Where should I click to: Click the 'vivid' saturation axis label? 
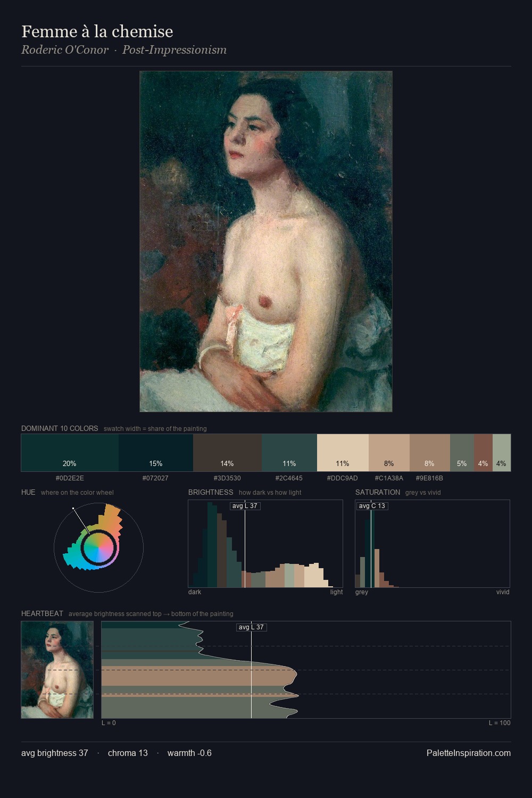503,592
